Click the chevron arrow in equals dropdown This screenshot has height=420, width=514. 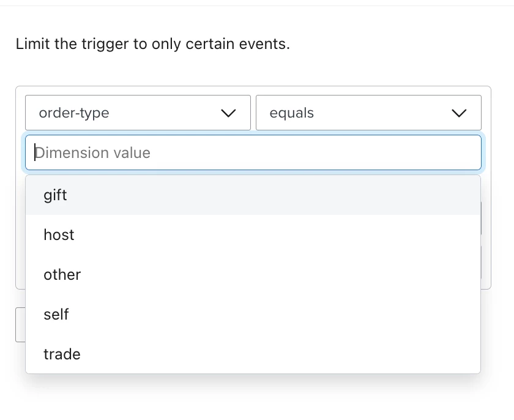[x=459, y=113]
